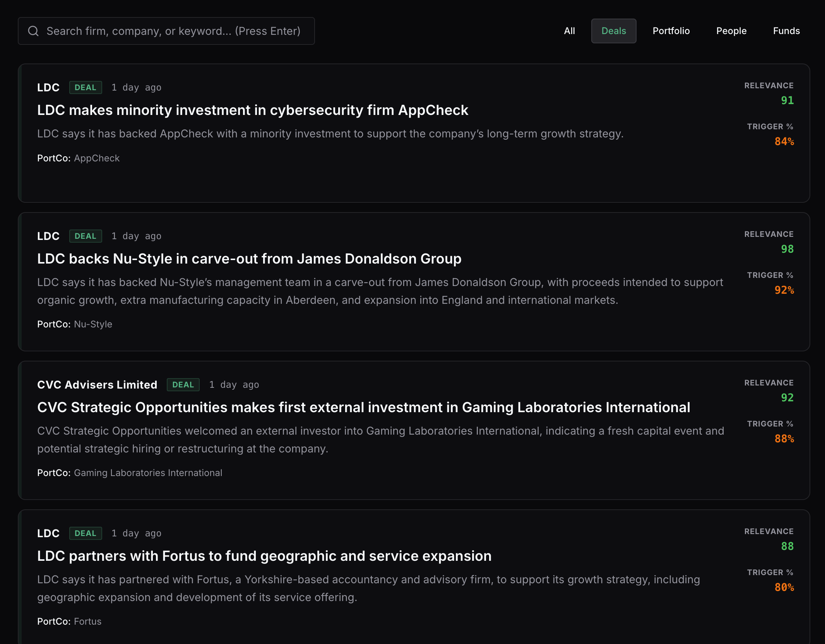This screenshot has height=644, width=825.
Task: Open the Portfolio tab
Action: click(671, 31)
